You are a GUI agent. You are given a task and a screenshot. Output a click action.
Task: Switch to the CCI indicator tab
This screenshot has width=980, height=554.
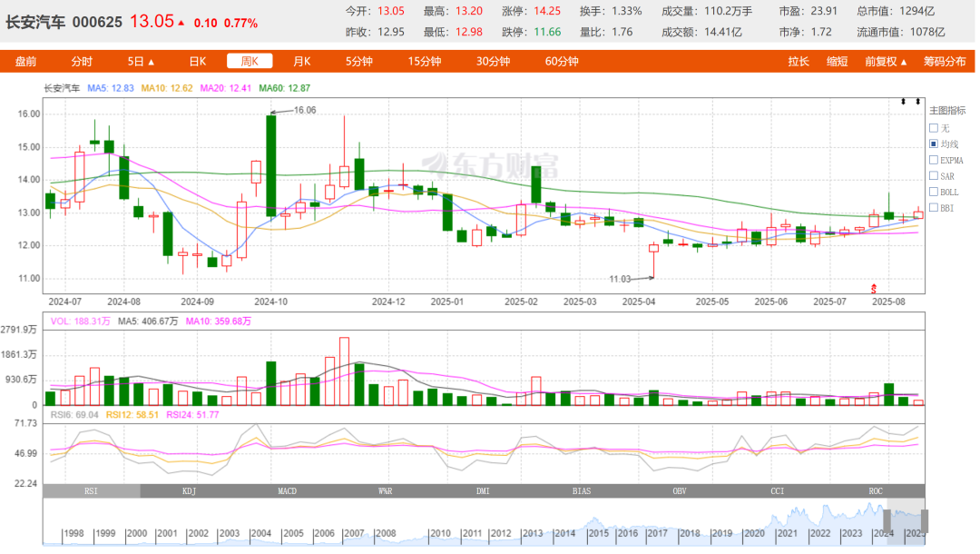pos(778,490)
